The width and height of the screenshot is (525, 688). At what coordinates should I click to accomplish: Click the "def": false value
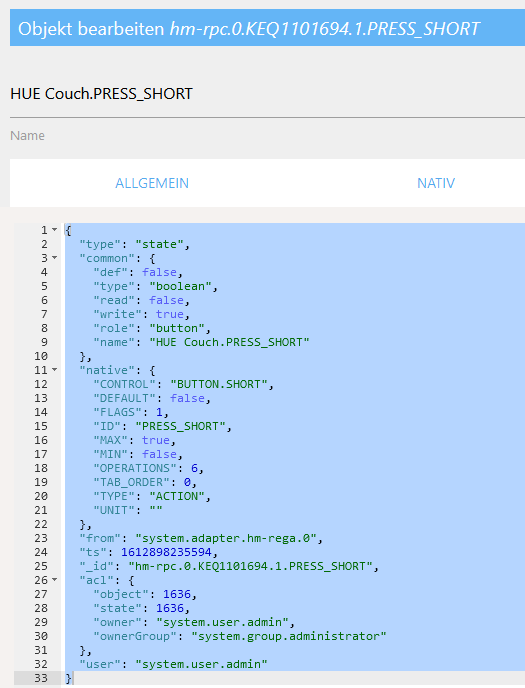(159, 272)
